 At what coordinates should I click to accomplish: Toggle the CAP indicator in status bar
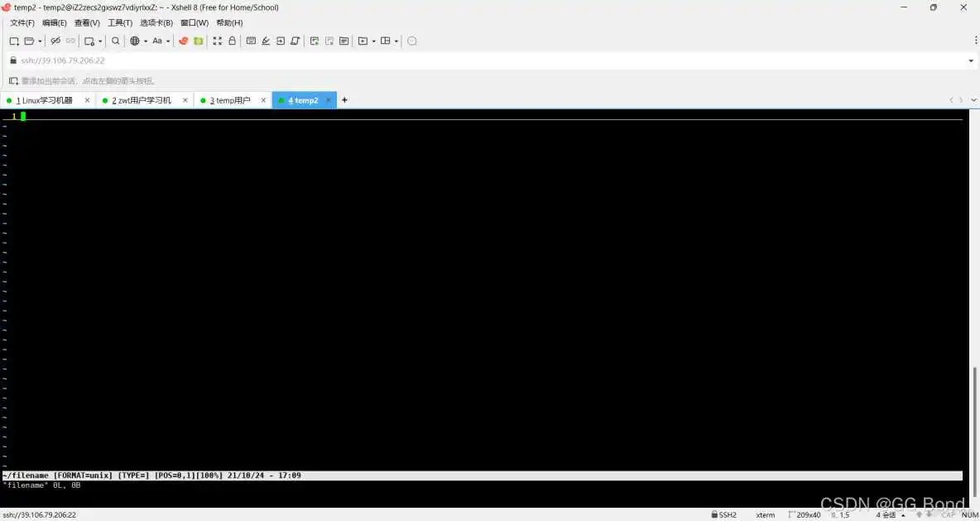tap(949, 514)
